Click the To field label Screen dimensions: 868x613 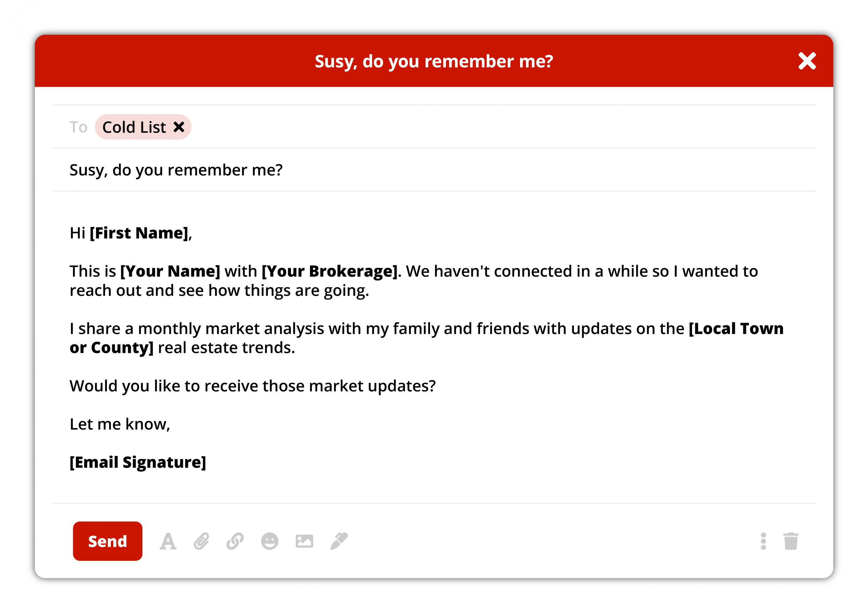78,127
